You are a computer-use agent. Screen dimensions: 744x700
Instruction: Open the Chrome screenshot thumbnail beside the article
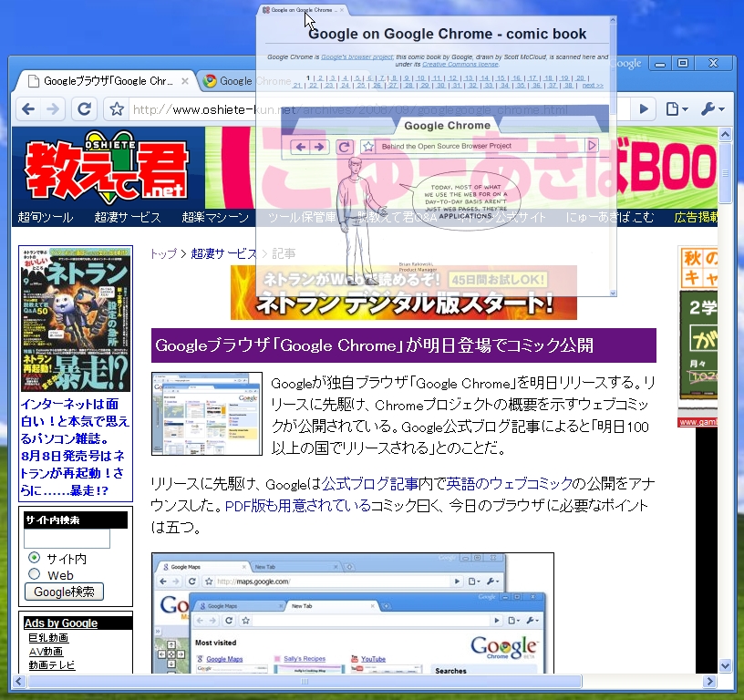pos(206,414)
